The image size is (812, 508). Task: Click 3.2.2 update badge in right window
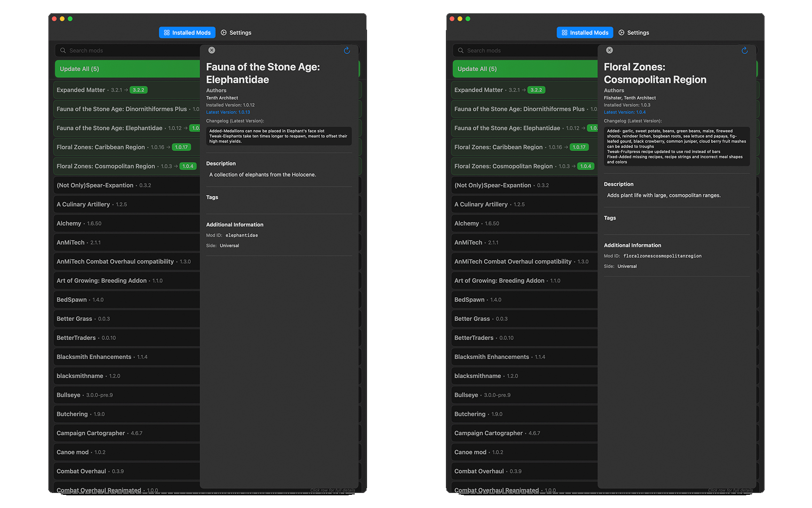(536, 90)
